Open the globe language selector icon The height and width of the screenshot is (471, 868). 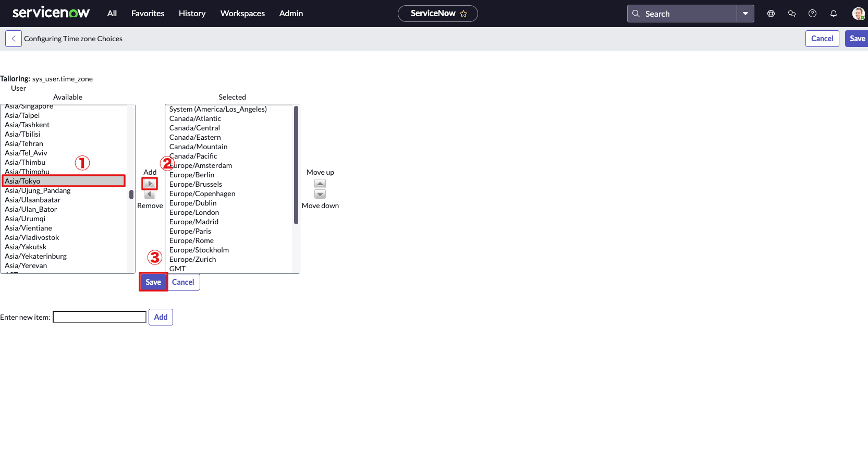click(x=771, y=14)
